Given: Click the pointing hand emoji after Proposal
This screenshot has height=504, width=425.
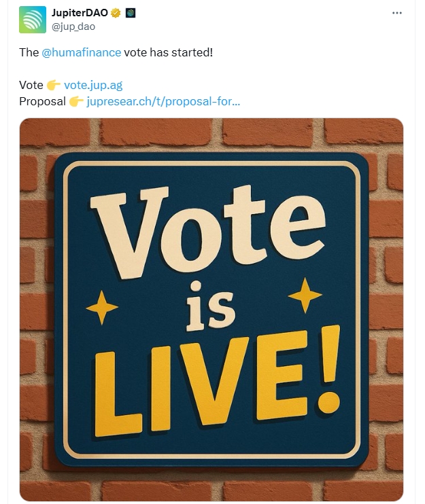Looking at the screenshot, I should pos(77,102).
